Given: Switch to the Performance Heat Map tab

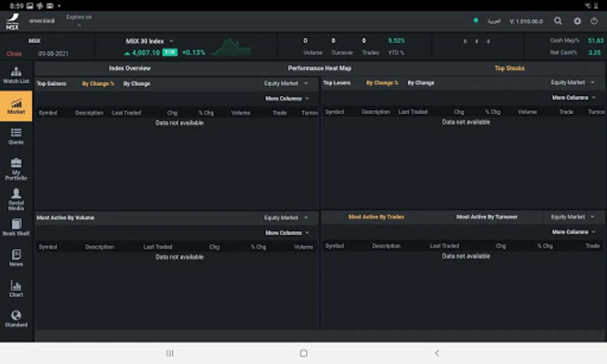Looking at the screenshot, I should pos(319,68).
